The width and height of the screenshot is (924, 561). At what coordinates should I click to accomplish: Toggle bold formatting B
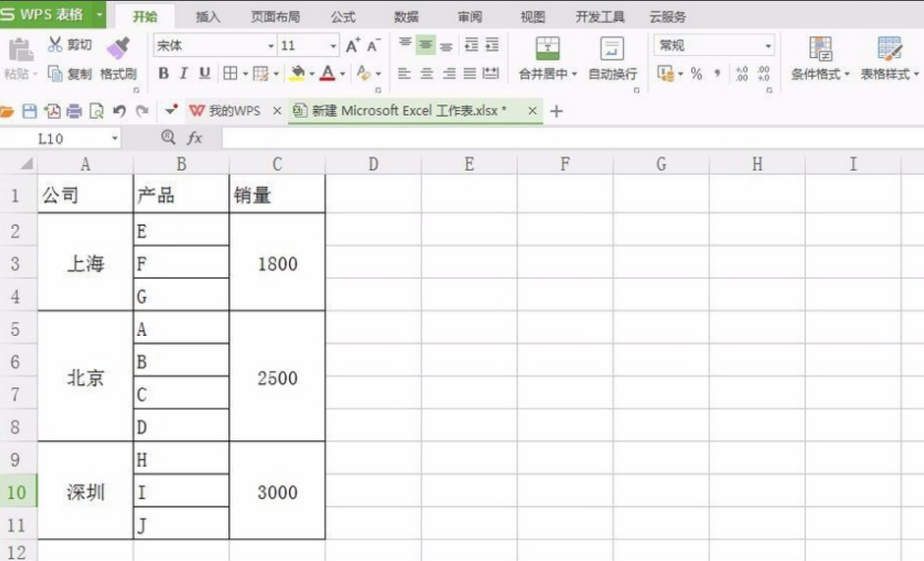[164, 74]
